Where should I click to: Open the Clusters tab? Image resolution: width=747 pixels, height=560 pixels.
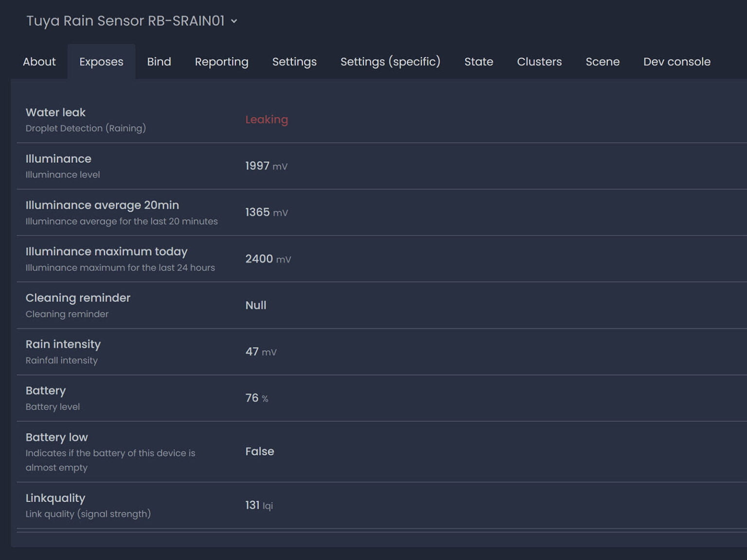click(539, 62)
